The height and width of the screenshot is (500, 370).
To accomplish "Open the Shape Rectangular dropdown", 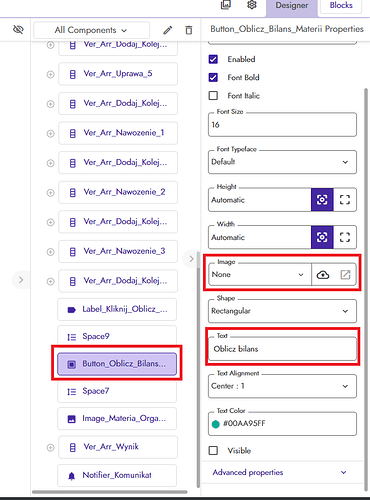I will (282, 311).
